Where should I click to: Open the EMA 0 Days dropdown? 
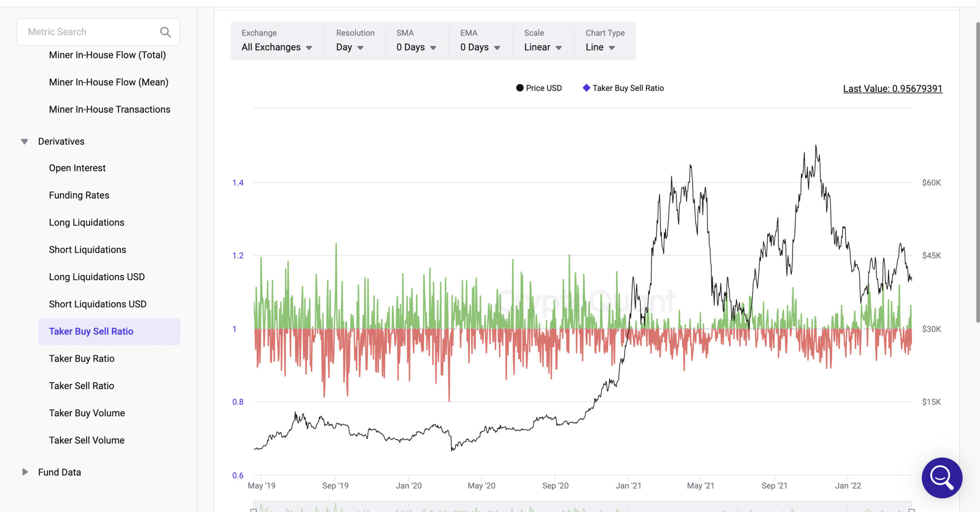(x=480, y=41)
